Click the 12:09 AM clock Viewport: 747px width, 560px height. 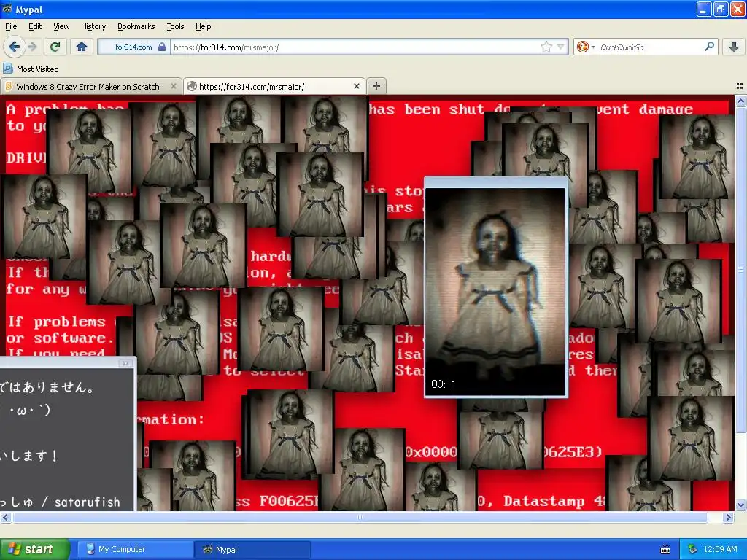(720, 549)
